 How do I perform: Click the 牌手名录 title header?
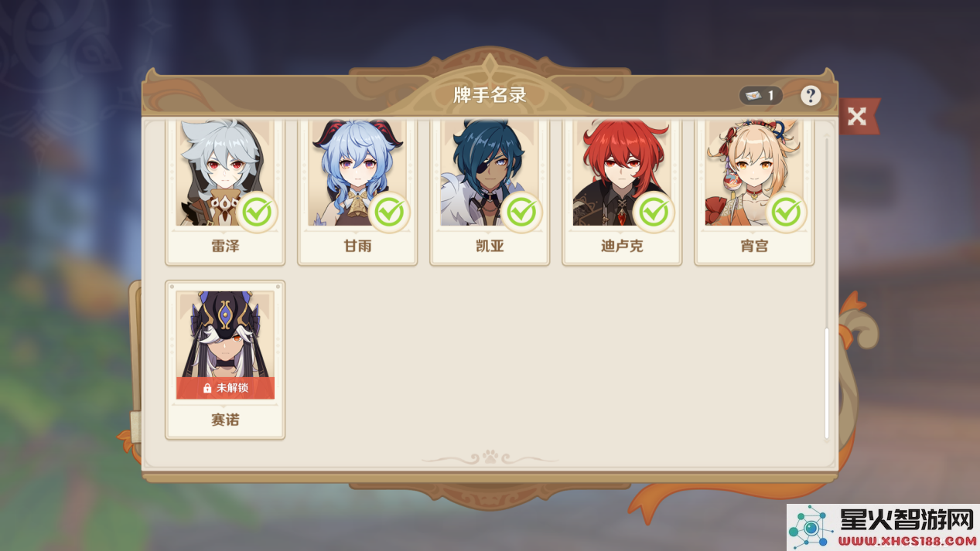(x=490, y=95)
